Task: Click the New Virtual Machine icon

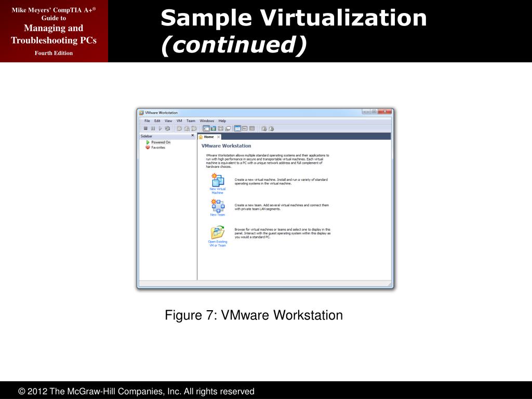Action: (x=218, y=180)
